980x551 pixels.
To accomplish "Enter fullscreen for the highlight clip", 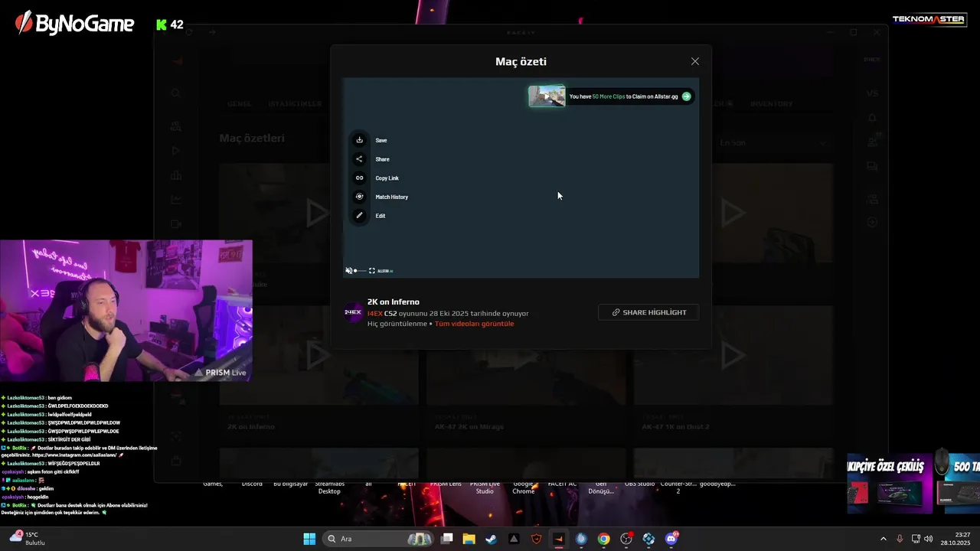I will (372, 271).
